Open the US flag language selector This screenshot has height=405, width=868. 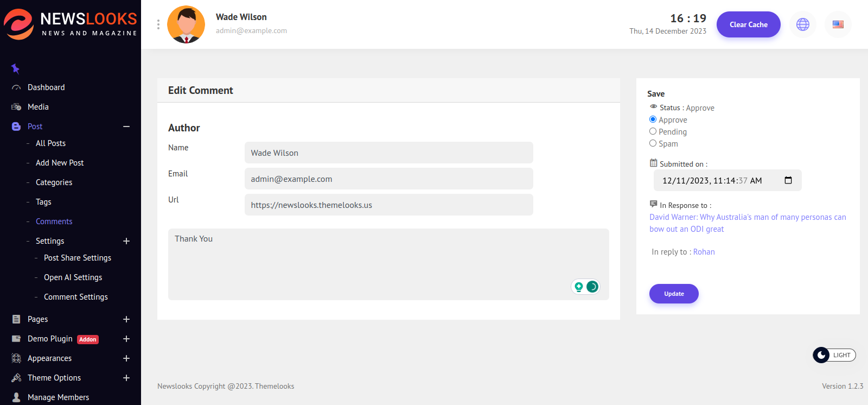click(x=838, y=24)
